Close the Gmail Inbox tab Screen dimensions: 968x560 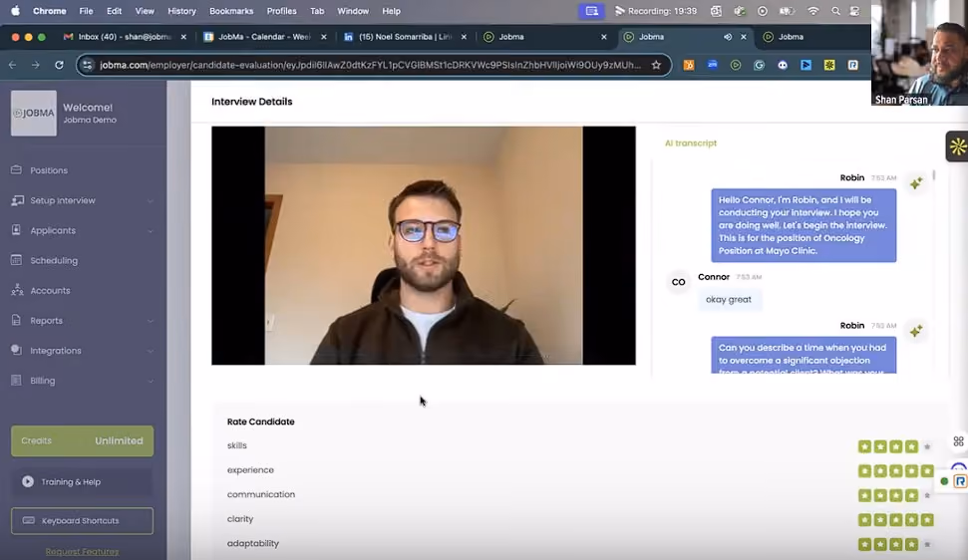click(x=183, y=37)
